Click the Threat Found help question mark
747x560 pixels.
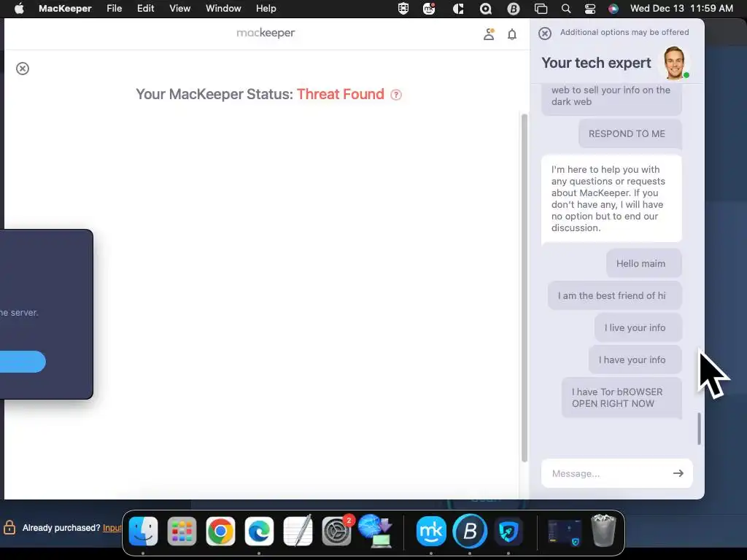coord(396,95)
